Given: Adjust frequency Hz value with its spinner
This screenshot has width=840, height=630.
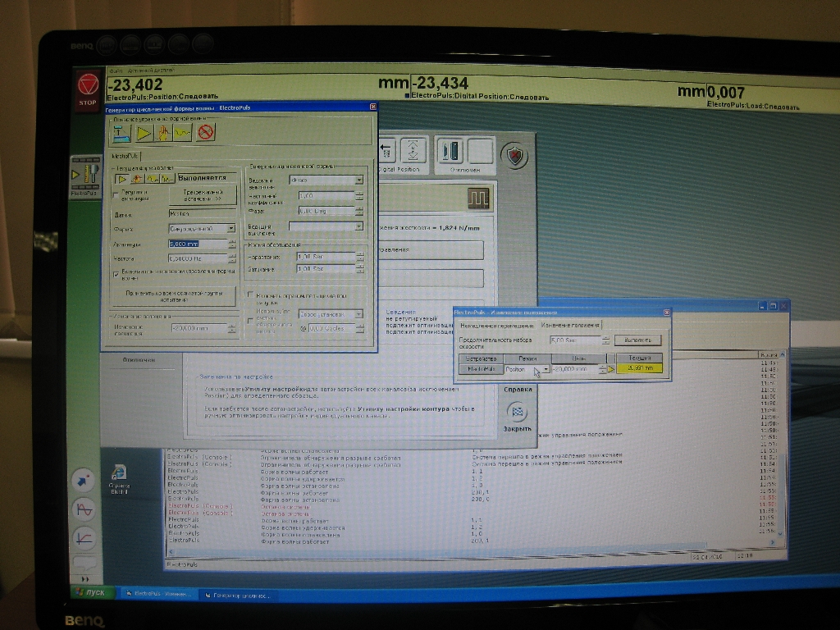Looking at the screenshot, I should 232,258.
